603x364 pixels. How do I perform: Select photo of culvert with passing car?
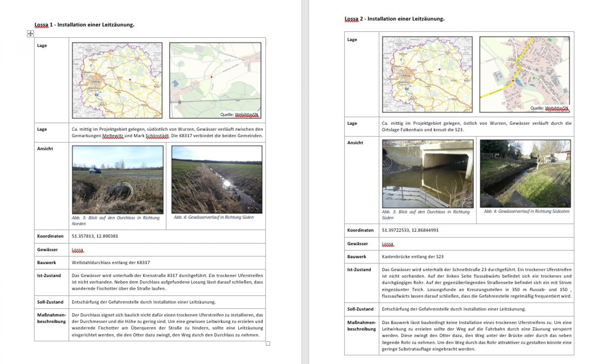pos(118,180)
